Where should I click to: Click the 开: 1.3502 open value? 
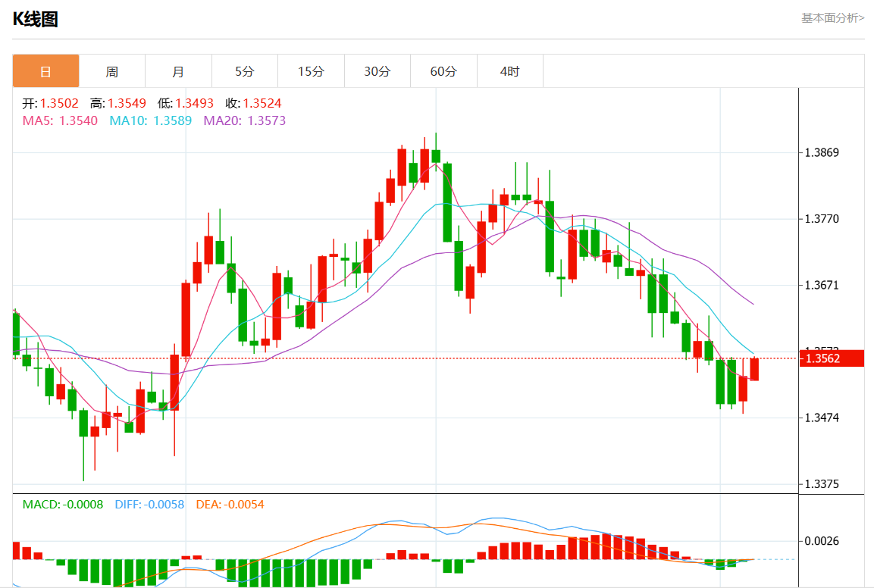tap(50, 103)
